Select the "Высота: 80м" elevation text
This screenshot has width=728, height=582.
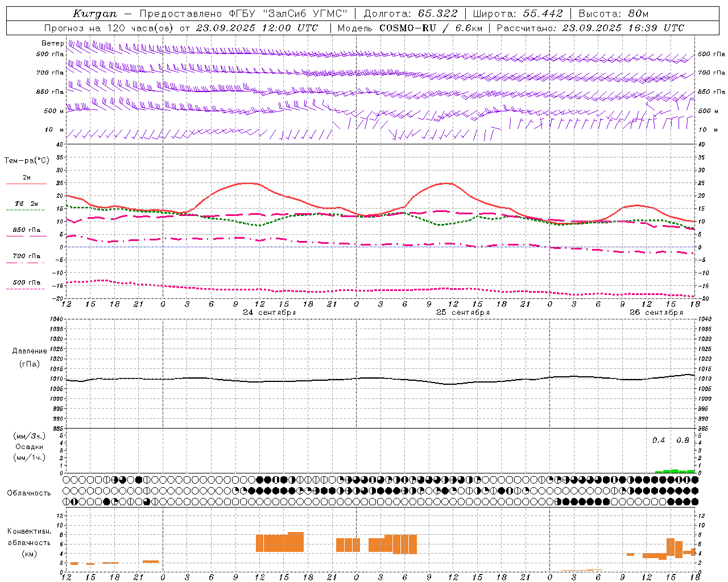[613, 14]
